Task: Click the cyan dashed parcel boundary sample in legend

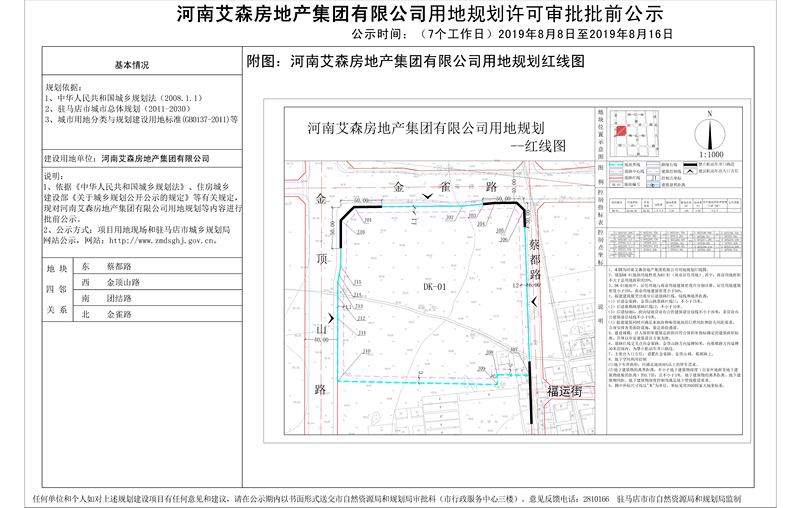Action: [616, 165]
